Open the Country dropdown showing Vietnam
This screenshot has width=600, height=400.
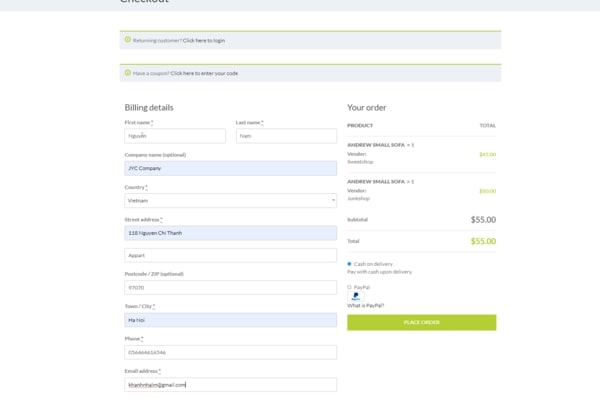coord(230,200)
